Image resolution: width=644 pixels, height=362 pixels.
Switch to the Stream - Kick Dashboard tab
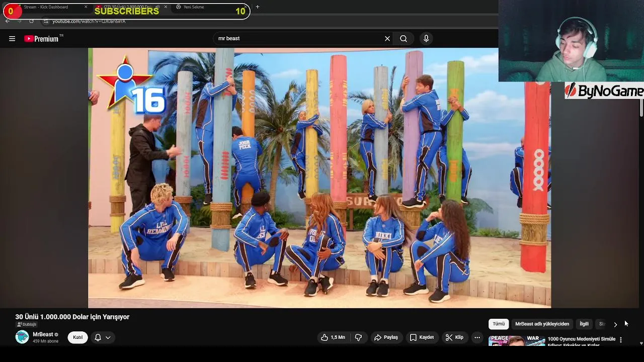point(46,7)
